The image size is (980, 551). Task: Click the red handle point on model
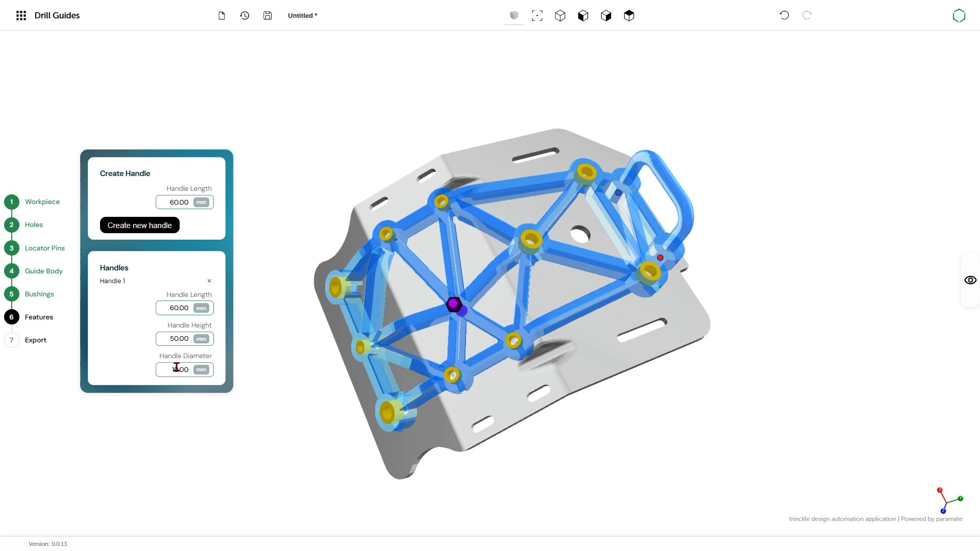tap(660, 258)
